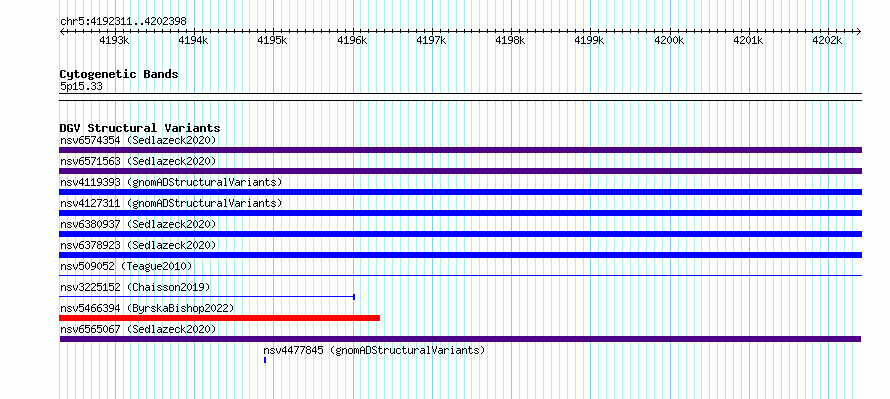Click the nsv4477845 (gnomADStructuralVariants) label
890x399 pixels.
(374, 350)
